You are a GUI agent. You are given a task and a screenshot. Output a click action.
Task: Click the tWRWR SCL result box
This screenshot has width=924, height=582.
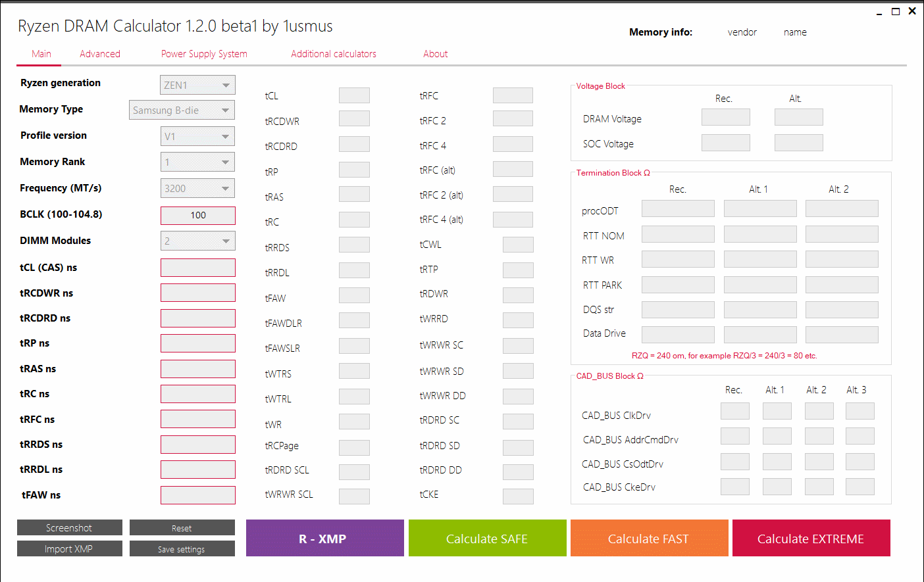pyautogui.click(x=354, y=496)
